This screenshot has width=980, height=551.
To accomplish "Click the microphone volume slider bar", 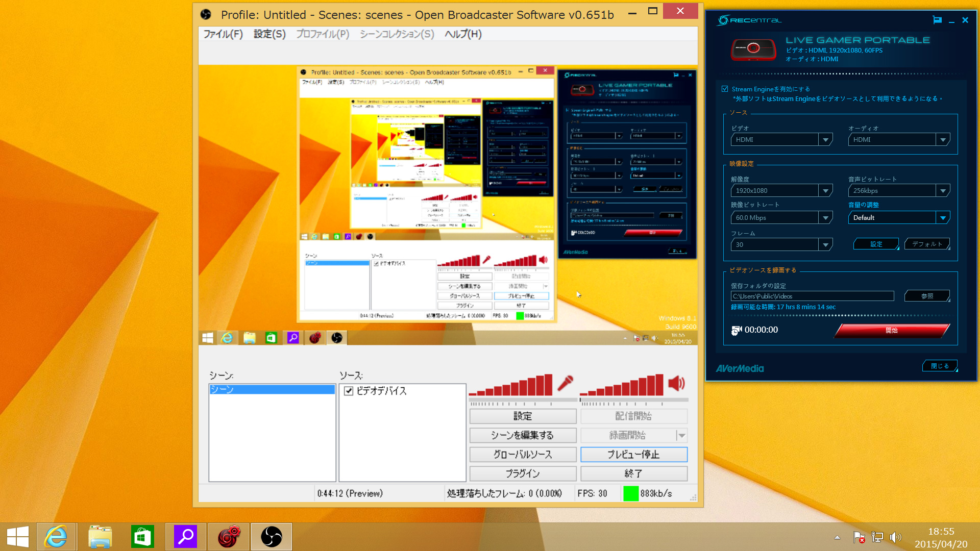I will (x=523, y=400).
